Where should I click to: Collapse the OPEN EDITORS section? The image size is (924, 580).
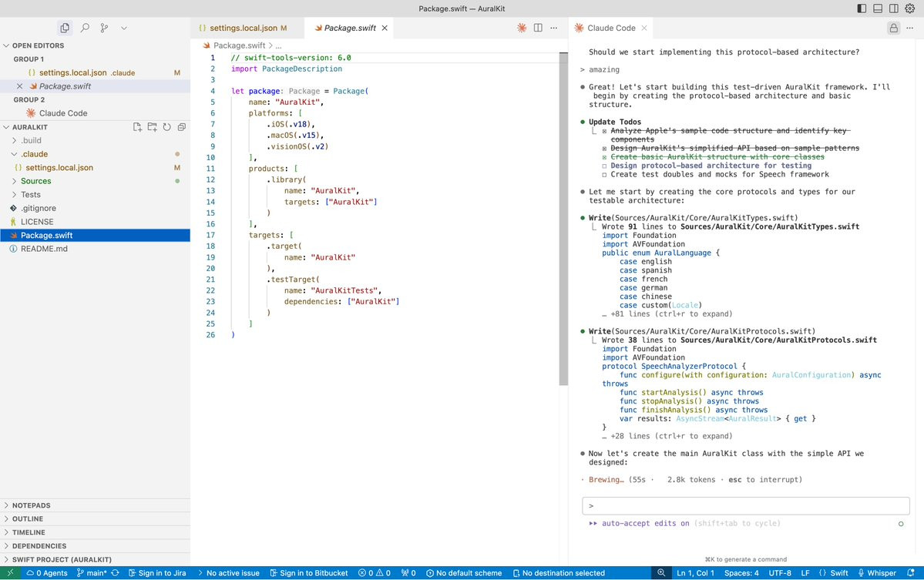tap(38, 45)
